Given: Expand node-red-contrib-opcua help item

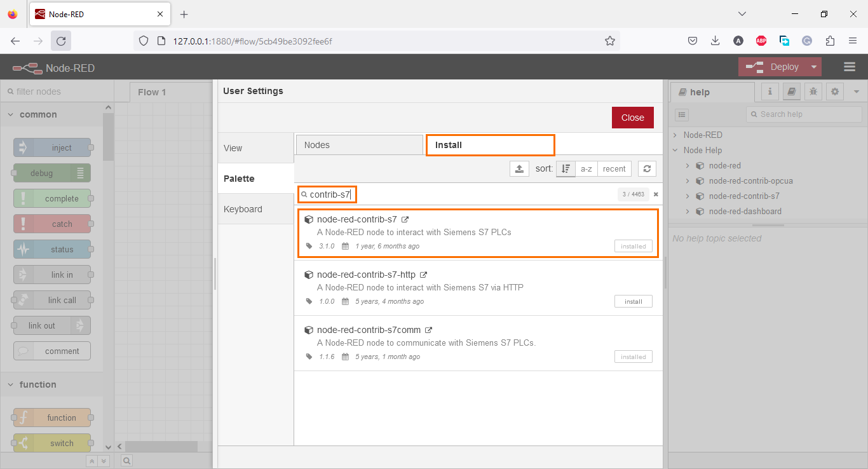Looking at the screenshot, I should (688, 180).
